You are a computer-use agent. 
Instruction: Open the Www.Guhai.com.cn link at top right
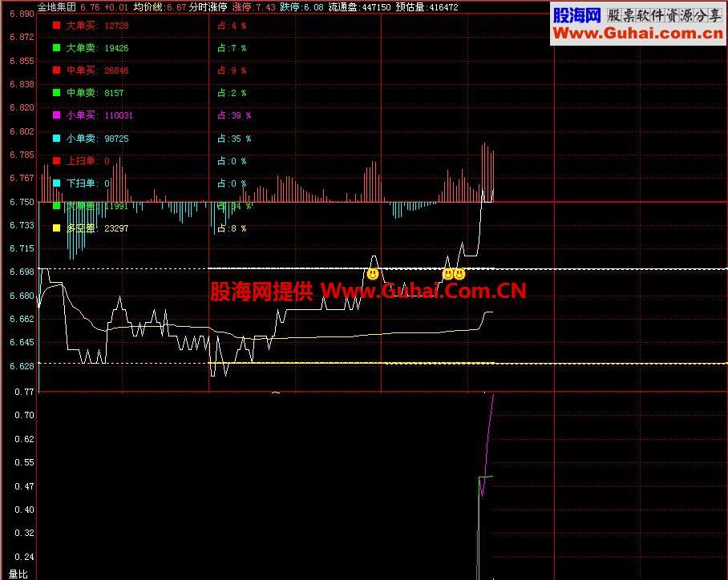click(638, 34)
